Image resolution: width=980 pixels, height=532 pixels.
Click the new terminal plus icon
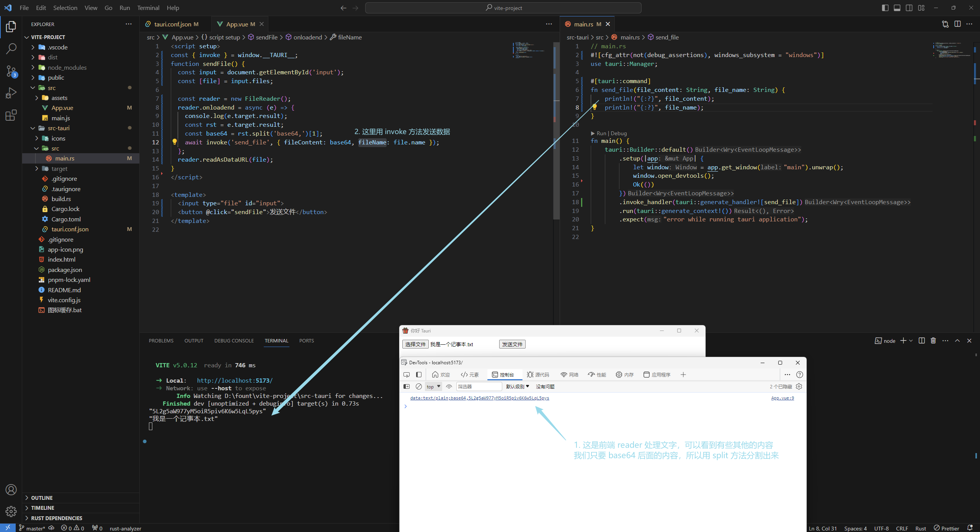point(903,340)
